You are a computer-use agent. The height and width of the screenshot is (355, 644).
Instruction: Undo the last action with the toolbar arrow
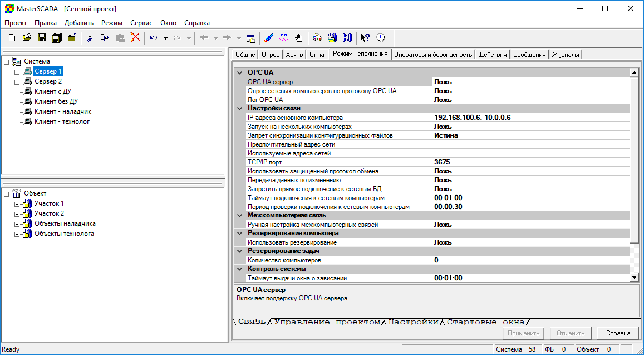pyautogui.click(x=154, y=38)
